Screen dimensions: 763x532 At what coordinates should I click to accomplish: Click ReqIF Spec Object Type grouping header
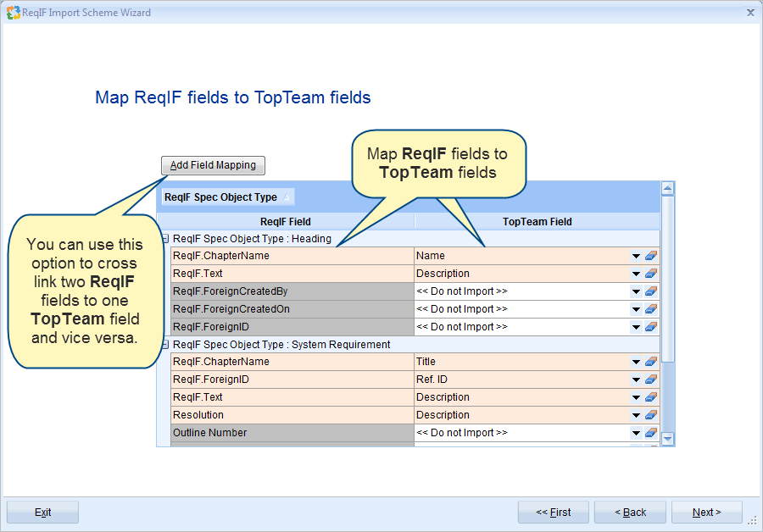pyautogui.click(x=228, y=197)
